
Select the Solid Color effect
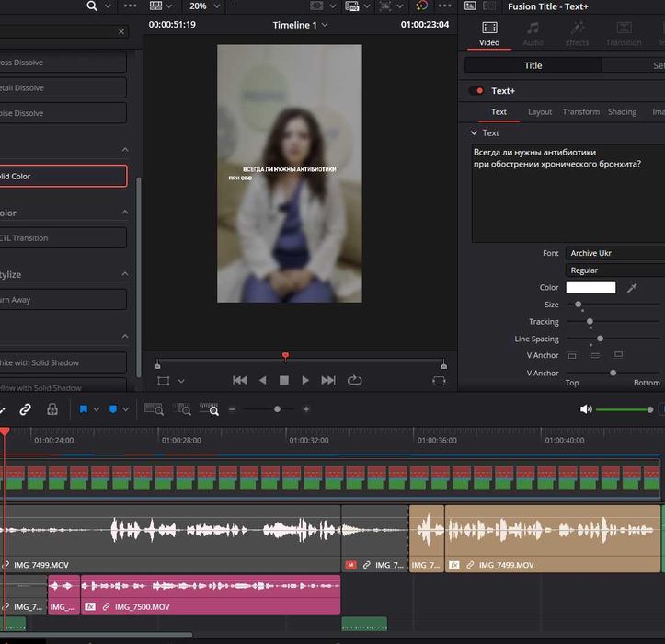coord(63,176)
